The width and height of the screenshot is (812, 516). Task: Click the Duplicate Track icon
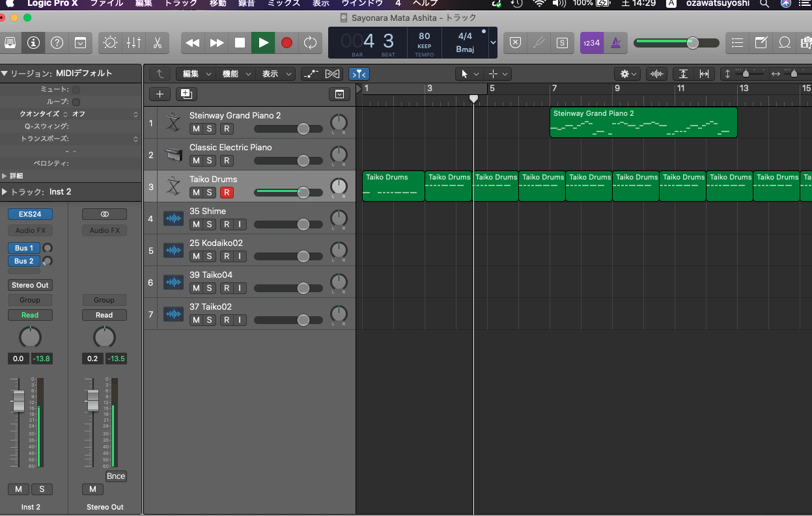[186, 94]
